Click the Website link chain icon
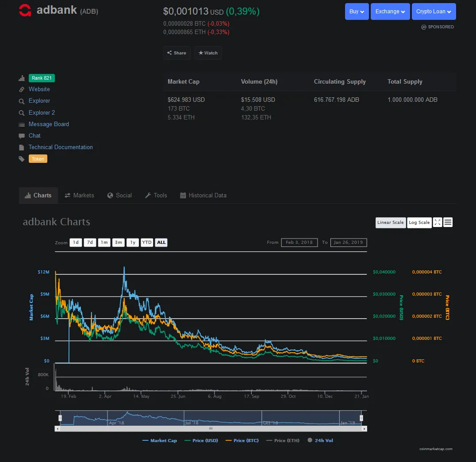476x462 pixels. (x=22, y=89)
